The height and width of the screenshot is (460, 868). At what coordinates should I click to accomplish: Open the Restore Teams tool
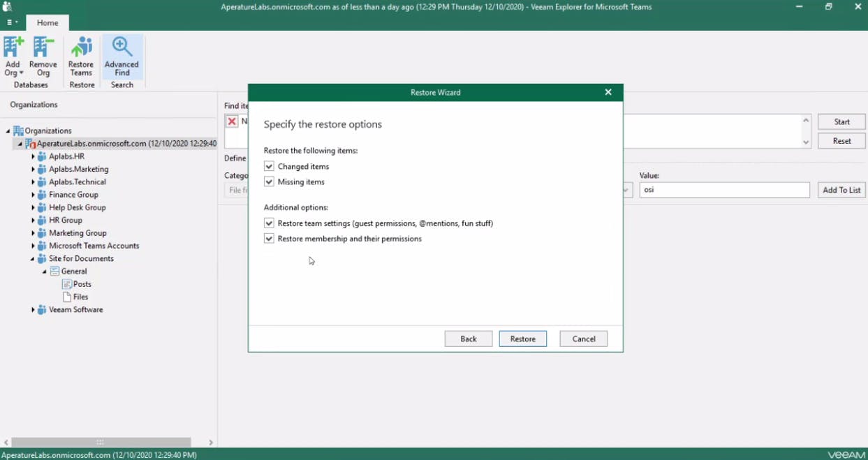click(x=81, y=57)
